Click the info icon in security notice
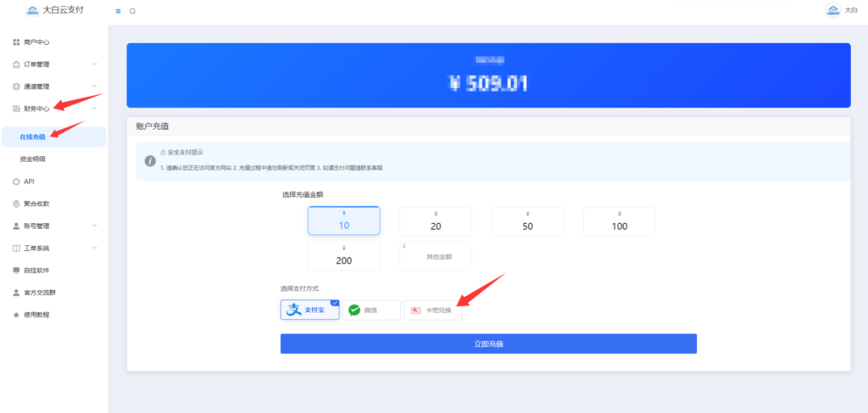 click(x=149, y=161)
